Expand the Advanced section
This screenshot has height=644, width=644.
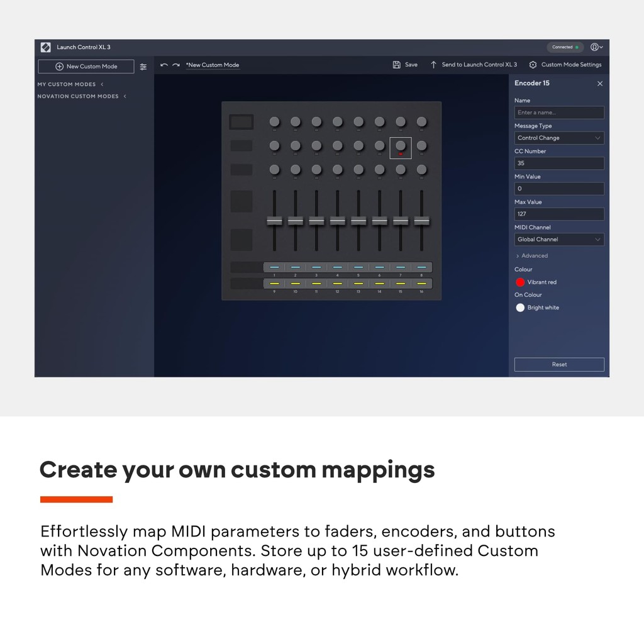coord(531,256)
